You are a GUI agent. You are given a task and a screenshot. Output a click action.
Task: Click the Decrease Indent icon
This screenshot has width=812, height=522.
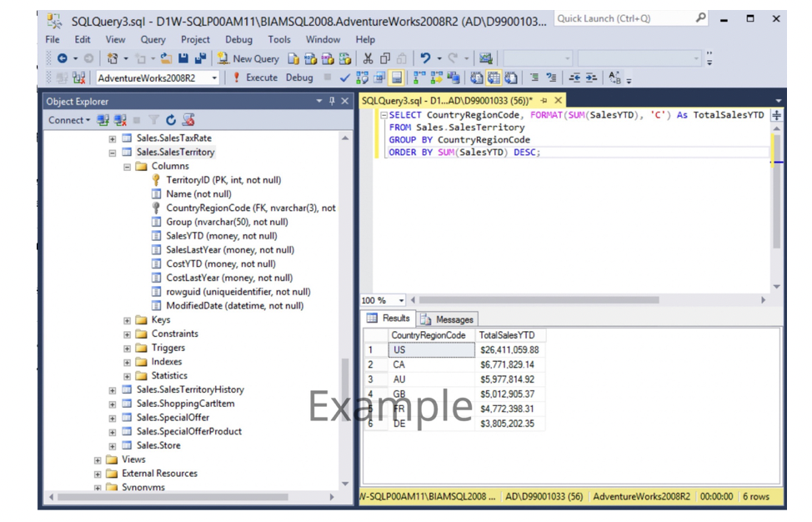(x=574, y=78)
